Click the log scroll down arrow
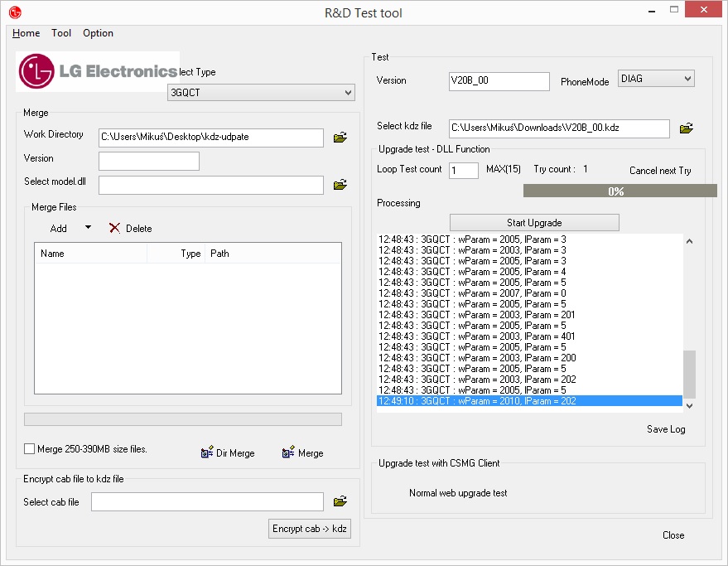The height and width of the screenshot is (566, 728). click(689, 406)
